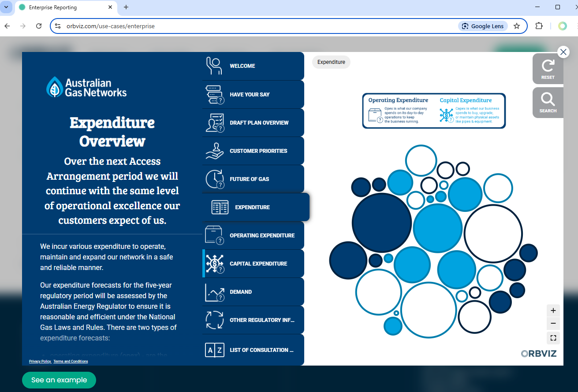The image size is (578, 392).
Task: Click the Expenditure Overview heading
Action: click(x=112, y=131)
